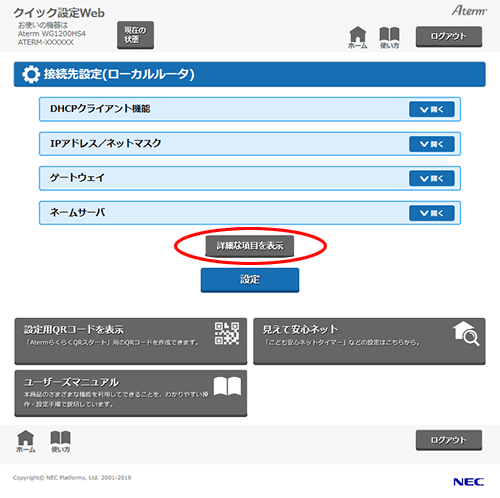The image size is (500, 498).
Task: Click the 接続先設定(ローカルルータ) header text
Action: tap(119, 74)
